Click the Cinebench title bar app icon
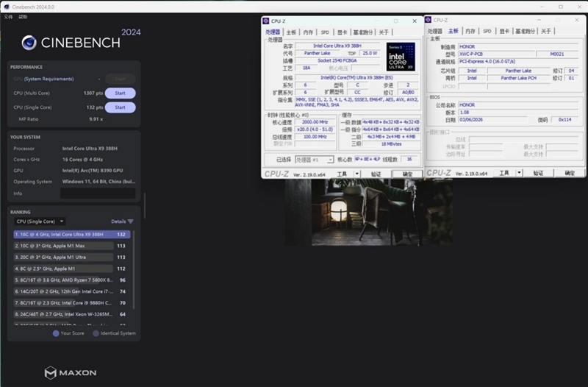Image resolution: width=588 pixels, height=387 pixels. 7,7
